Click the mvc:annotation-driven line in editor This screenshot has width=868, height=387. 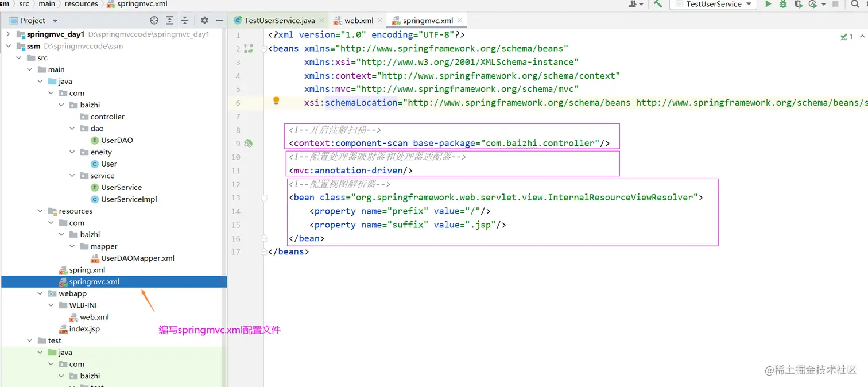coord(351,171)
